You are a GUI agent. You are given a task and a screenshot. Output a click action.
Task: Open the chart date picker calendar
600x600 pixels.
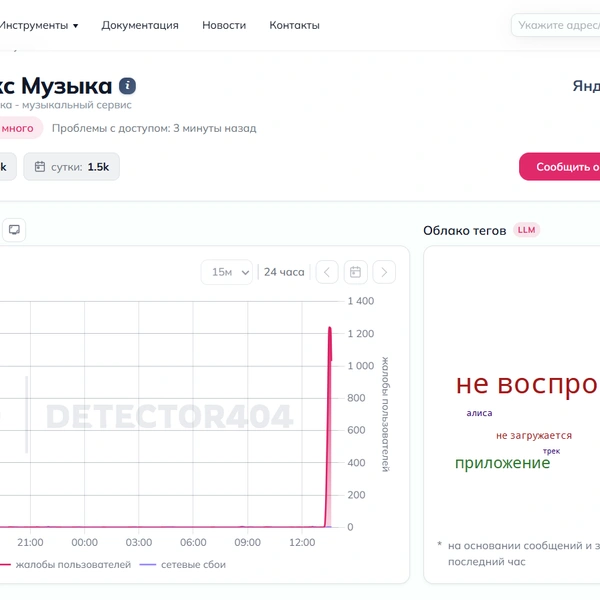tap(355, 272)
